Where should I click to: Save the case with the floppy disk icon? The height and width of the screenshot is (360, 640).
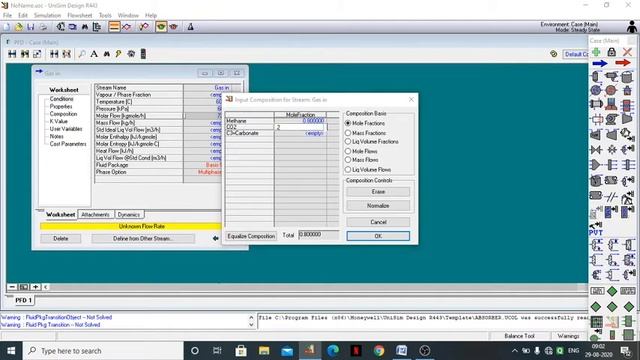[31, 27]
